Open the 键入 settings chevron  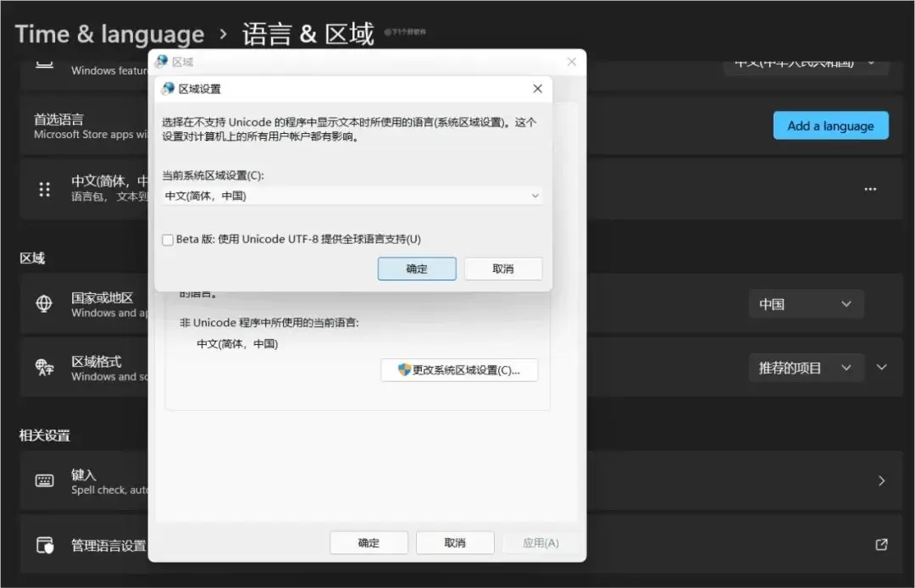(881, 480)
